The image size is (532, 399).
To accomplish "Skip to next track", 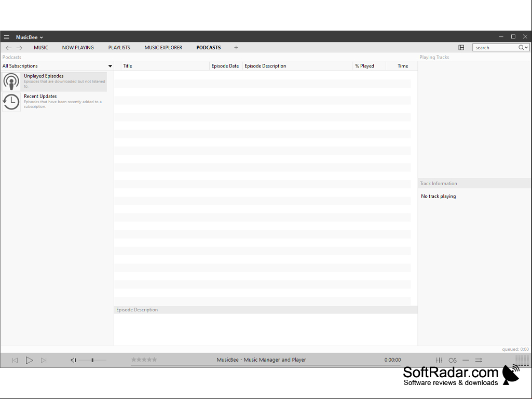I will tap(44, 360).
